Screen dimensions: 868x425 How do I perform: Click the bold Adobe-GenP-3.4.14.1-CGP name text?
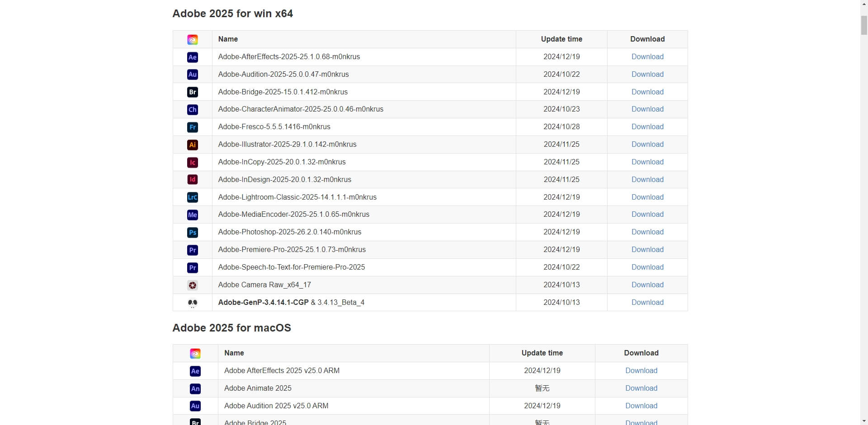click(x=263, y=303)
